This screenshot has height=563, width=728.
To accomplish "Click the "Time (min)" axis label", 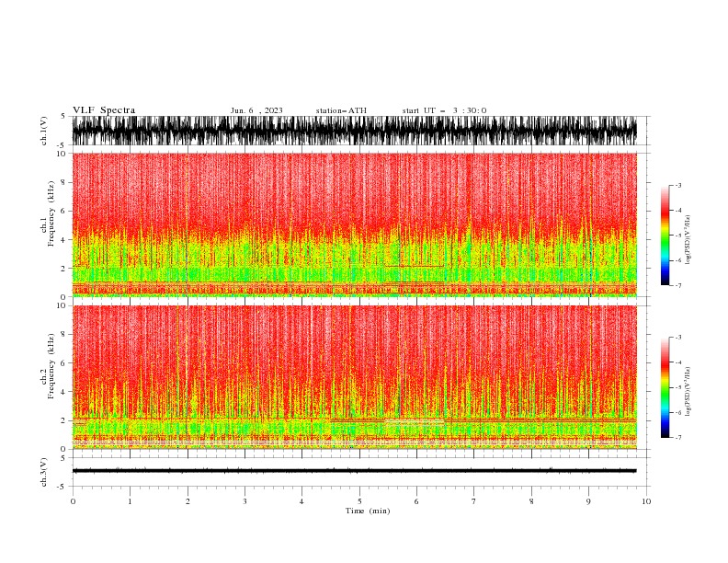I will [x=368, y=511].
